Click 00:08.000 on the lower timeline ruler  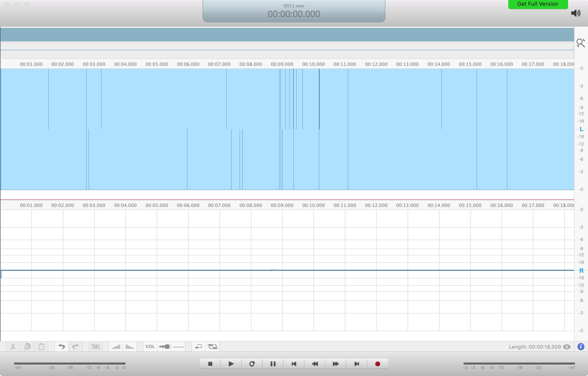[251, 205]
